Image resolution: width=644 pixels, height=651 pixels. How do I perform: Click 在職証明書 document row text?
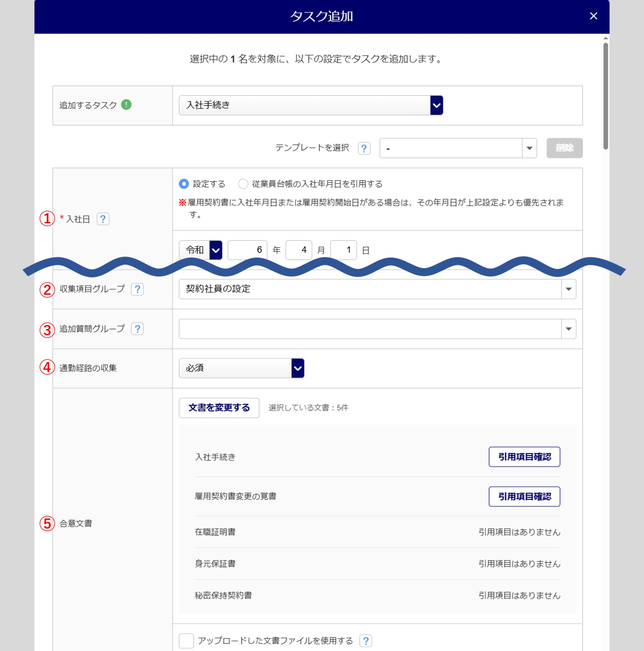(x=215, y=532)
